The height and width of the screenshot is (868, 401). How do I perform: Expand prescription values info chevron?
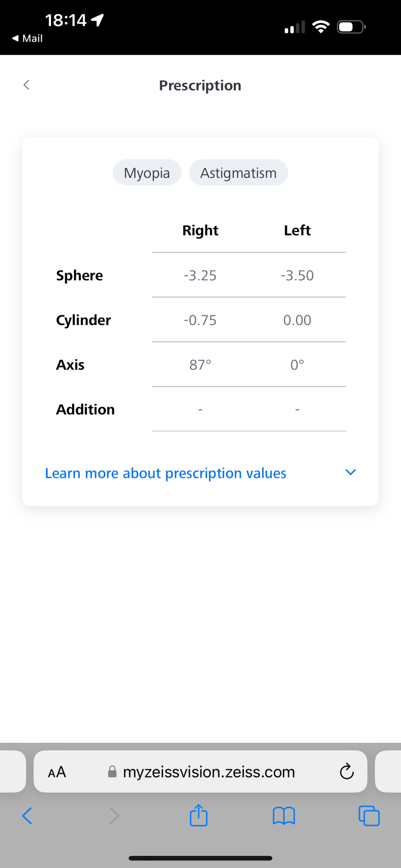coord(351,472)
